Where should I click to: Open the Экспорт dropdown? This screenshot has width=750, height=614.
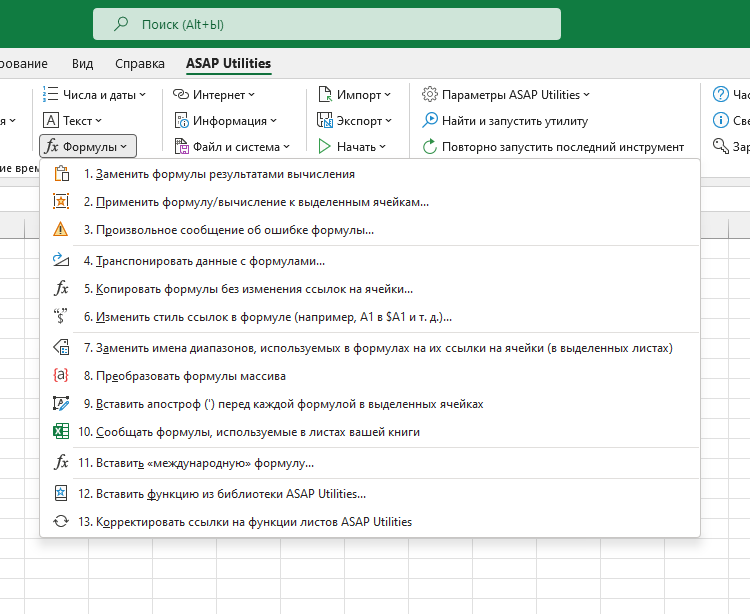pyautogui.click(x=354, y=121)
